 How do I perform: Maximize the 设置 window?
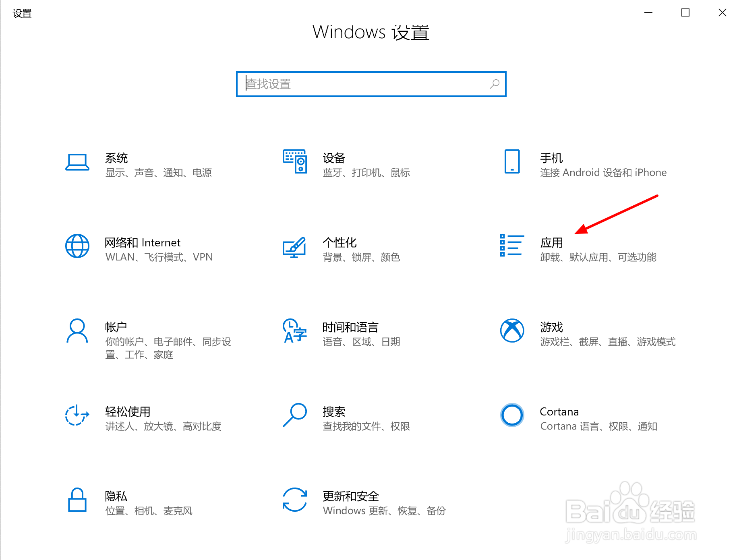(x=685, y=13)
